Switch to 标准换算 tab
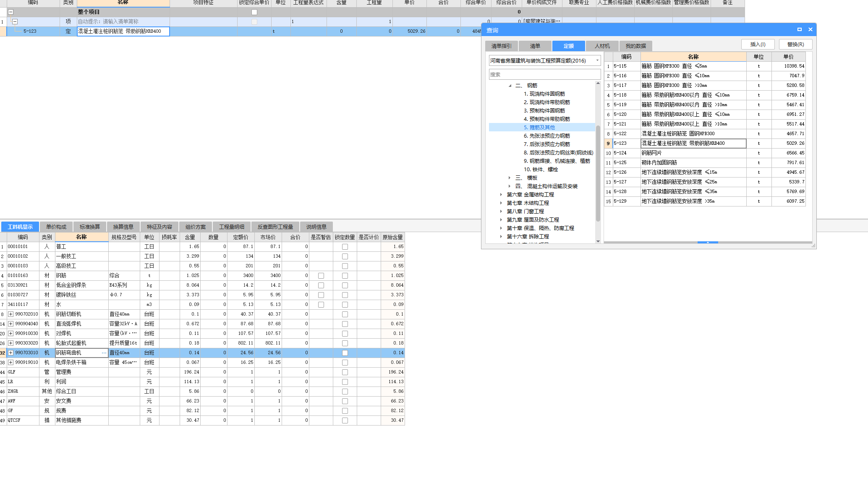The image size is (868, 478). (x=90, y=227)
